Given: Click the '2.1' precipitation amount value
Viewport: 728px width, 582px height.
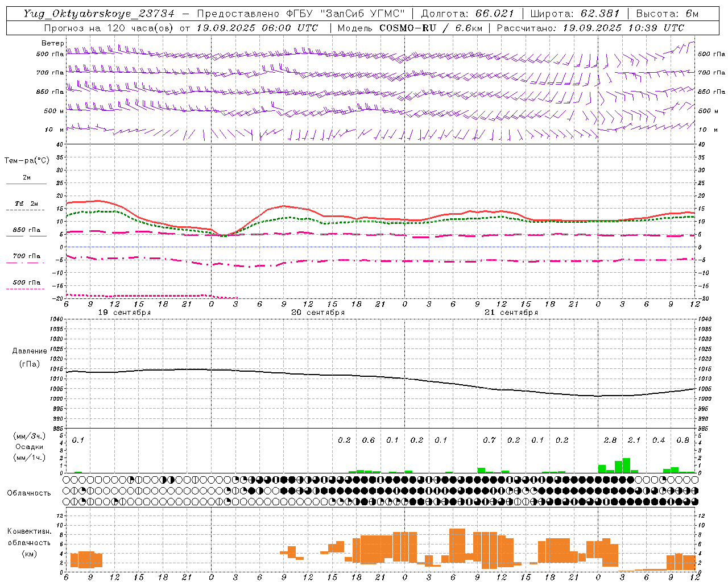Looking at the screenshot, I should click(x=634, y=440).
